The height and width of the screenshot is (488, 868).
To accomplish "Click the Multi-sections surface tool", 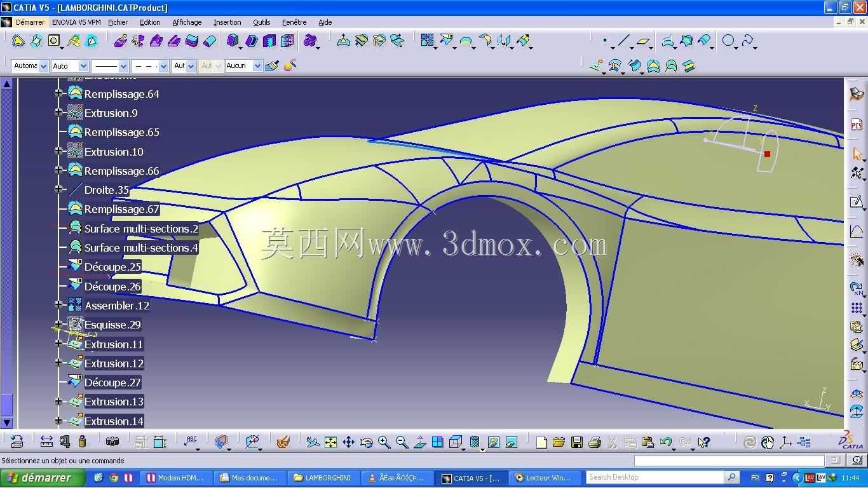I will pos(671,65).
